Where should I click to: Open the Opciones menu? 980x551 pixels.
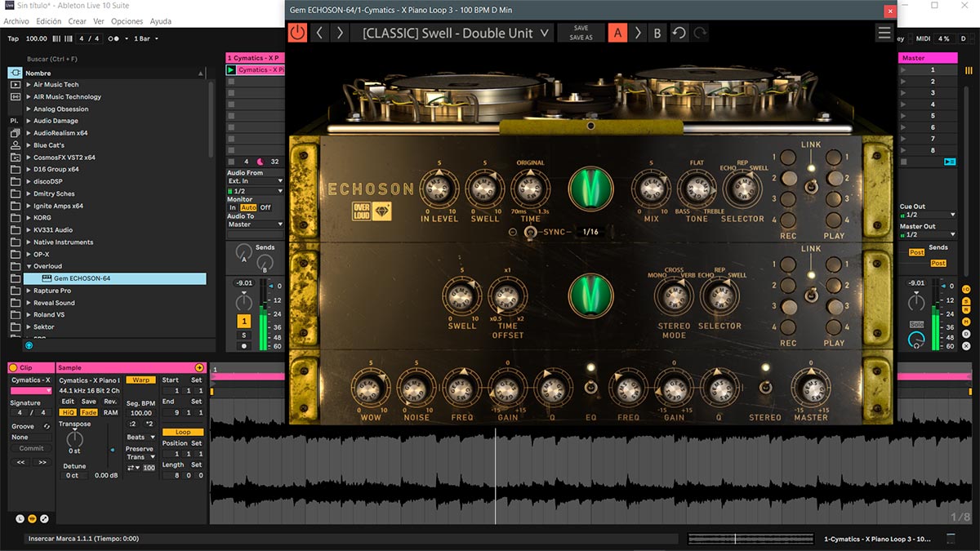127,21
